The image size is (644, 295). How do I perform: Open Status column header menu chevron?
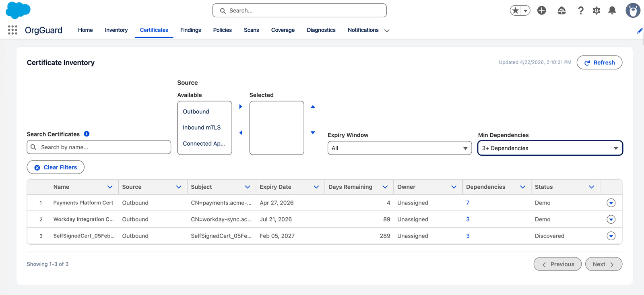[x=592, y=187]
